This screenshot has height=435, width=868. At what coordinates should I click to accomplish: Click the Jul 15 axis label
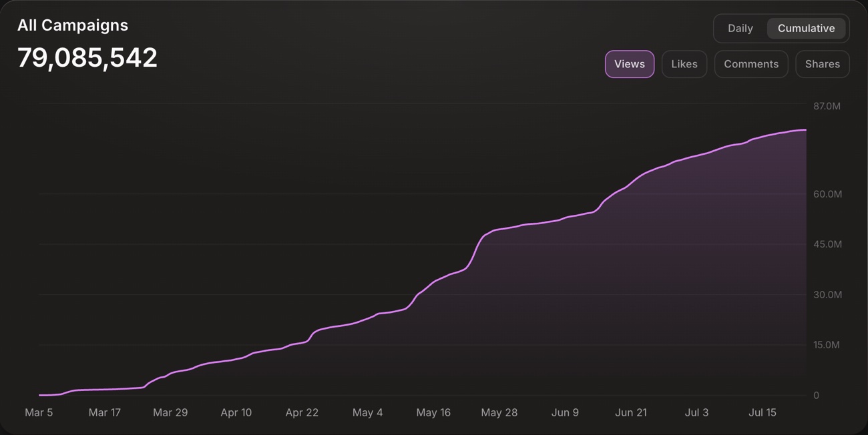763,413
